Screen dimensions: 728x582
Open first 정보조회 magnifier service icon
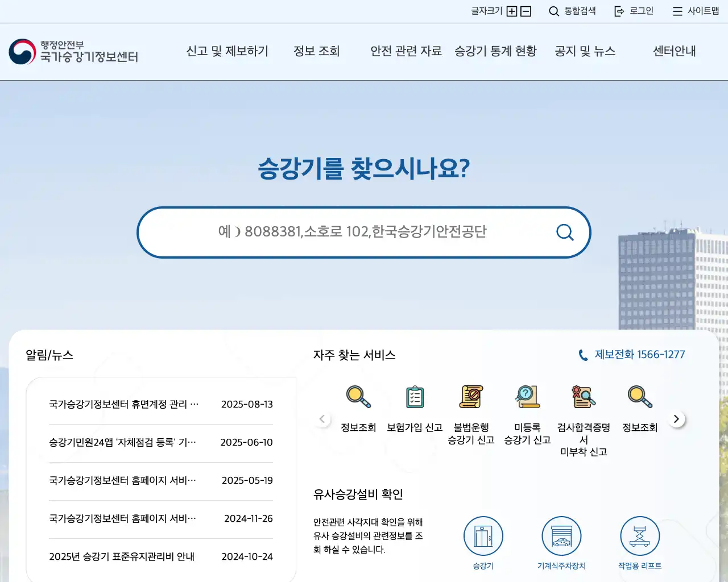pos(358,397)
